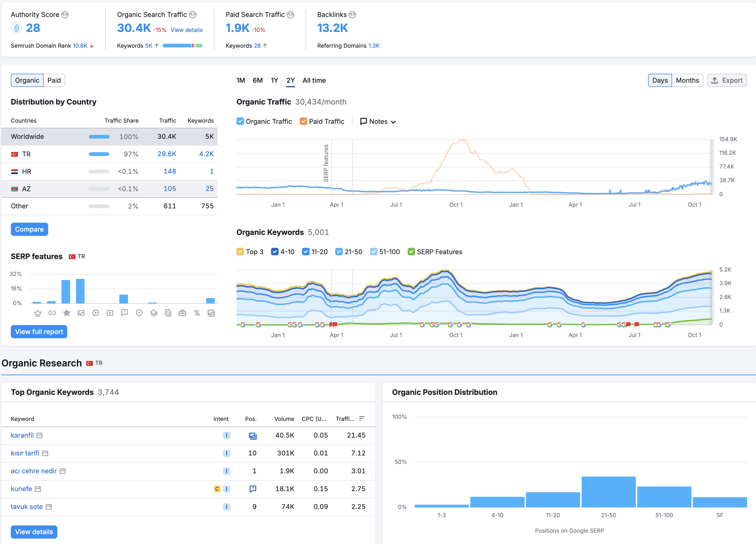Click the SERP snapshot icon beside kunefe
The image size is (756, 544).
click(38, 489)
